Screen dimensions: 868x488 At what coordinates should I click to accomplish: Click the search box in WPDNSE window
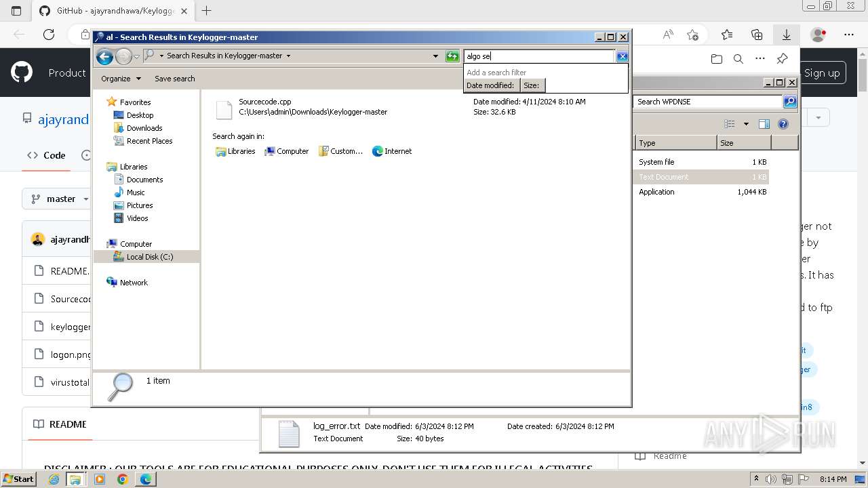(708, 102)
